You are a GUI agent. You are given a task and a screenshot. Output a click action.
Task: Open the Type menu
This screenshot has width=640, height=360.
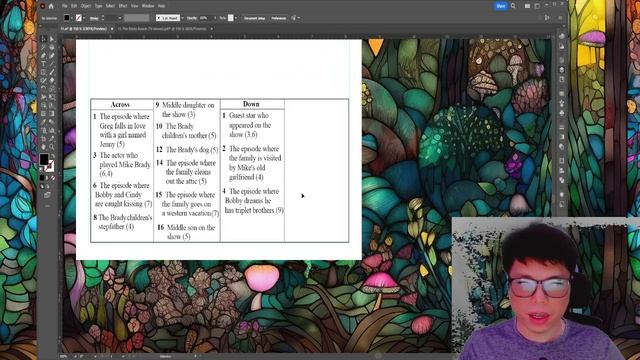point(98,6)
